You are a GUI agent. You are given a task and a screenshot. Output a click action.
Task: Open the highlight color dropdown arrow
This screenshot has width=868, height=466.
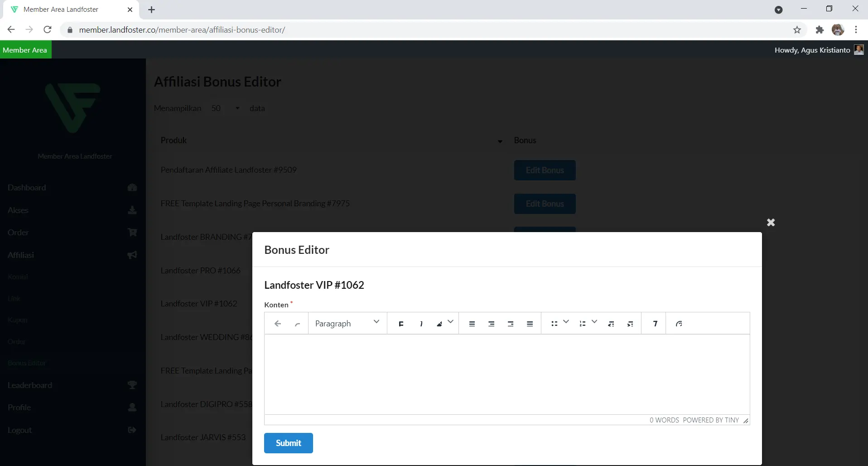(x=451, y=322)
